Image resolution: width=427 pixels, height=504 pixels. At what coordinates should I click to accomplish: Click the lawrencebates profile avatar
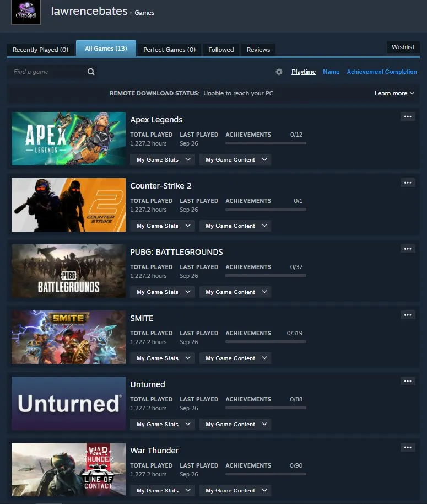26,12
